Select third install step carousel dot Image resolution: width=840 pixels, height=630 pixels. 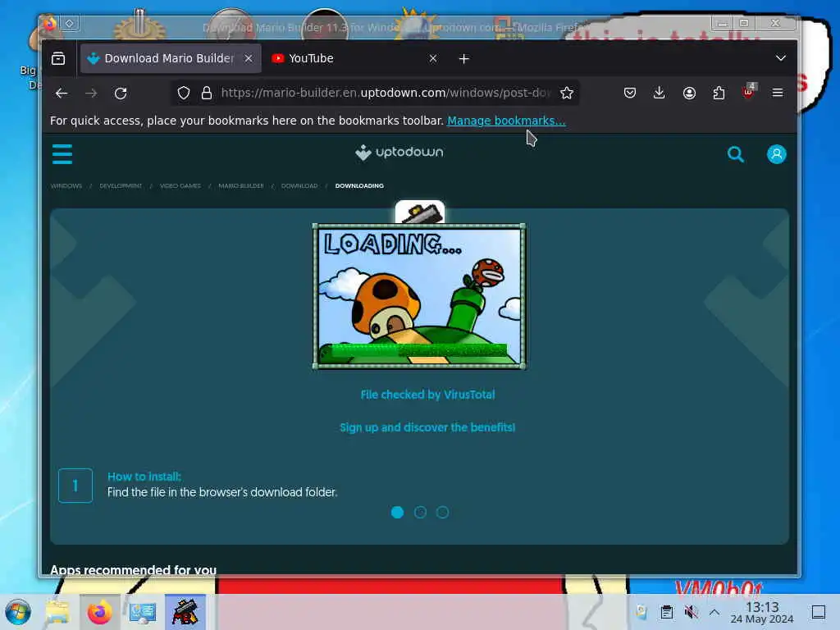click(442, 512)
